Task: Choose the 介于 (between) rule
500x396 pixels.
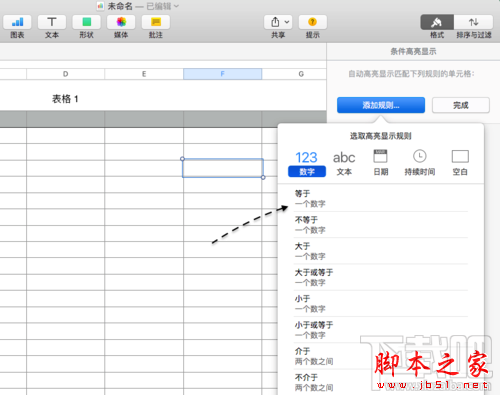Action: (x=381, y=356)
